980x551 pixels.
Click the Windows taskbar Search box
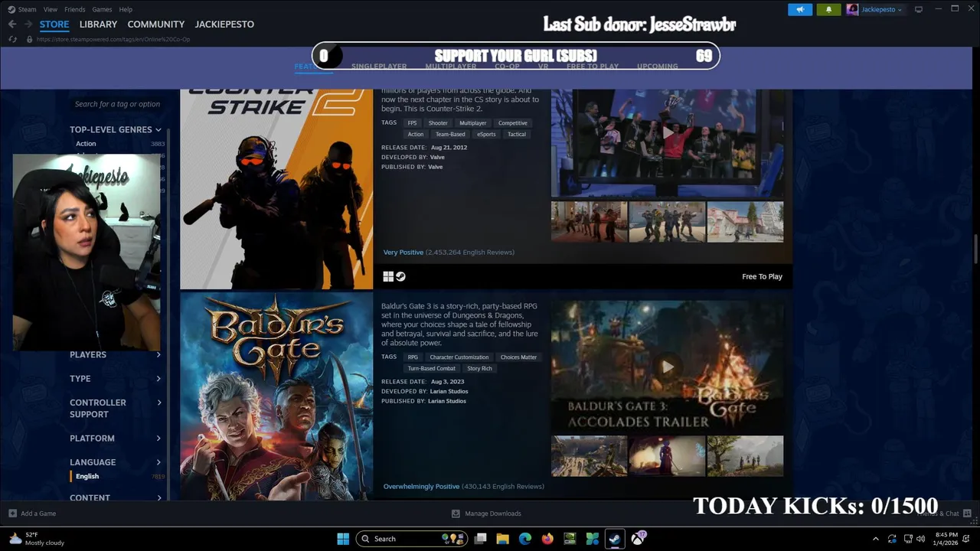[x=413, y=539]
